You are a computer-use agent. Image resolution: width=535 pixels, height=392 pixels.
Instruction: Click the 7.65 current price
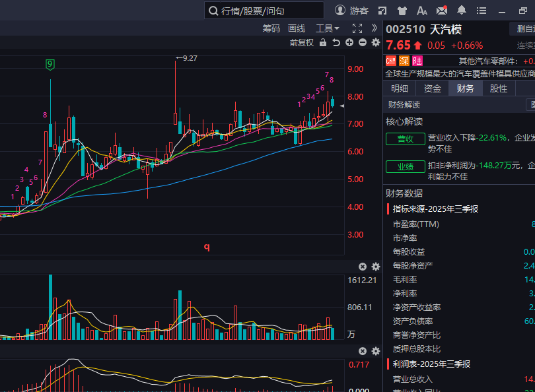point(398,46)
